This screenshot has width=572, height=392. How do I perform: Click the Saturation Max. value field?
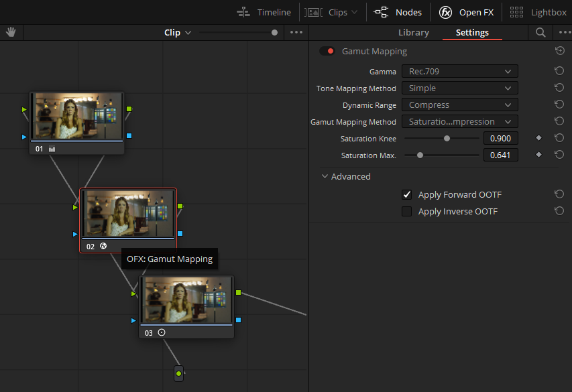tap(500, 155)
